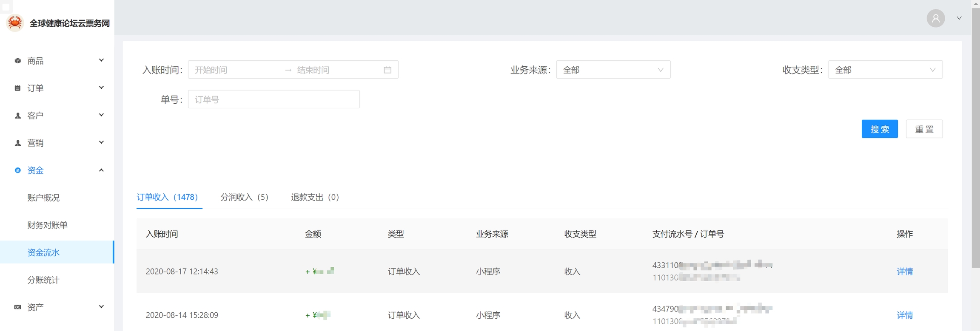Click the 商品 box icon in sidebar
The height and width of the screenshot is (331, 980).
(17, 61)
